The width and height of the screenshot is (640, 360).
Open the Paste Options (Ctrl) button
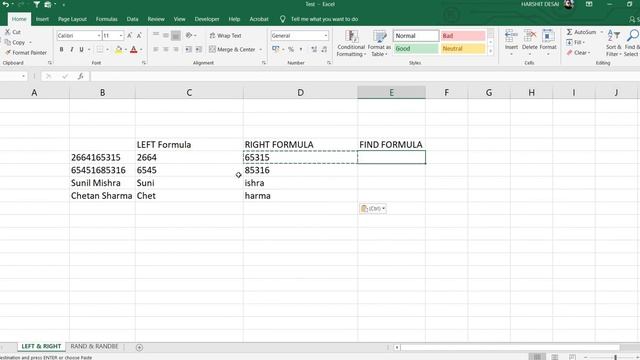coord(373,209)
